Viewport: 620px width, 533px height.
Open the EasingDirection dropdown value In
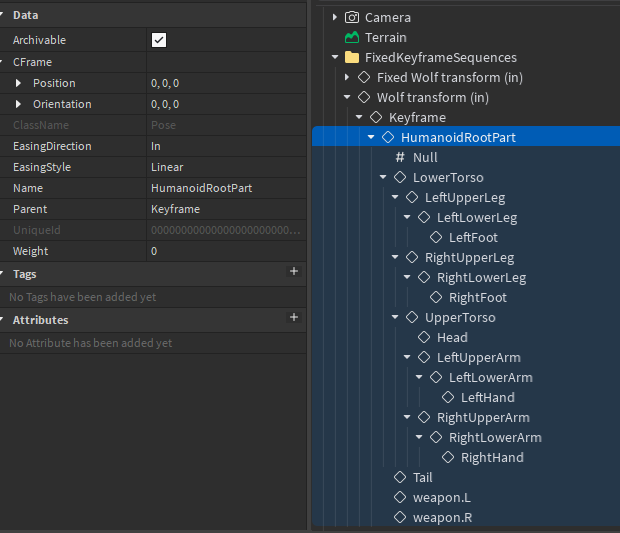coord(226,146)
